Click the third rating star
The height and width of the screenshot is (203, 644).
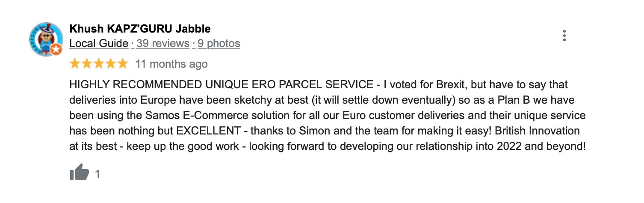tap(99, 64)
